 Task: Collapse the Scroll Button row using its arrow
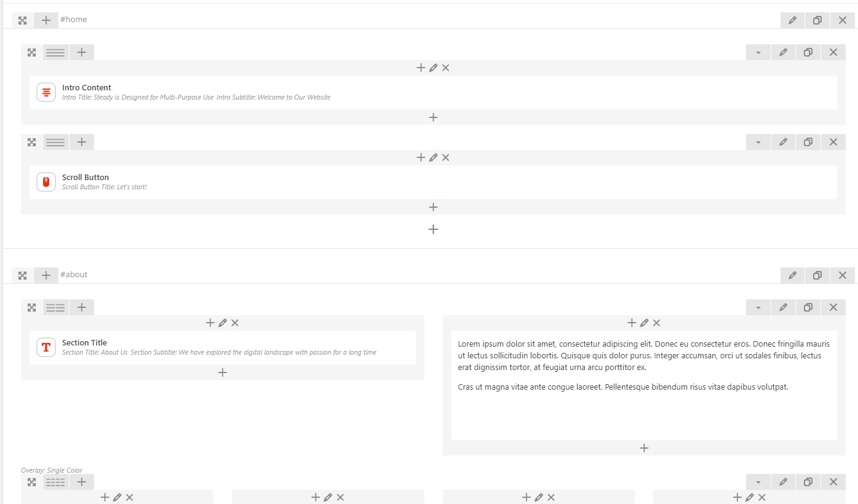pyautogui.click(x=758, y=143)
